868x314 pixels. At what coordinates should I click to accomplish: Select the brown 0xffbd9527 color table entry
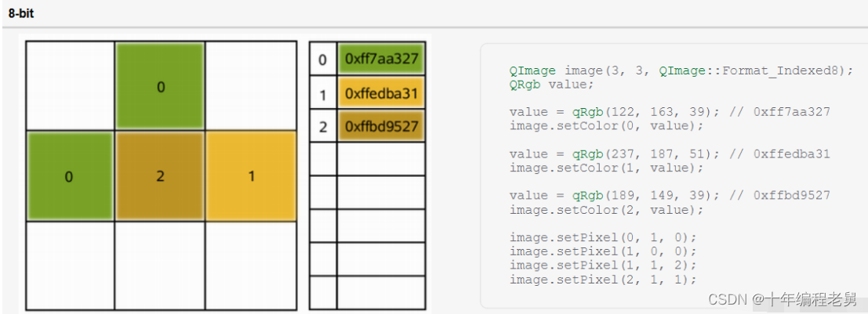[381, 127]
